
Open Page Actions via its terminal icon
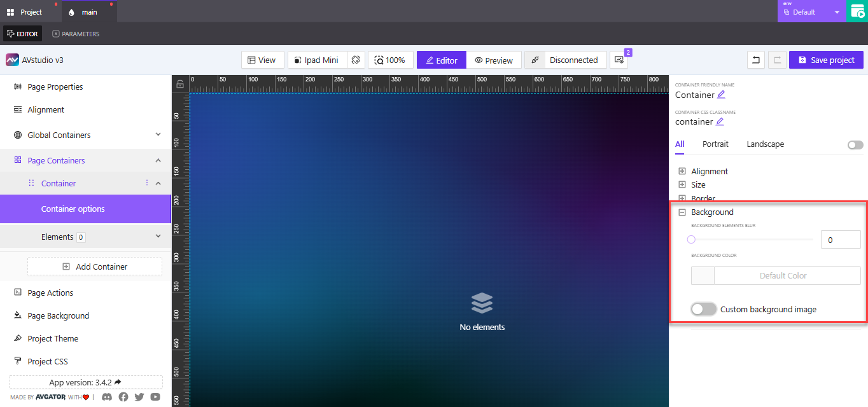(19, 293)
